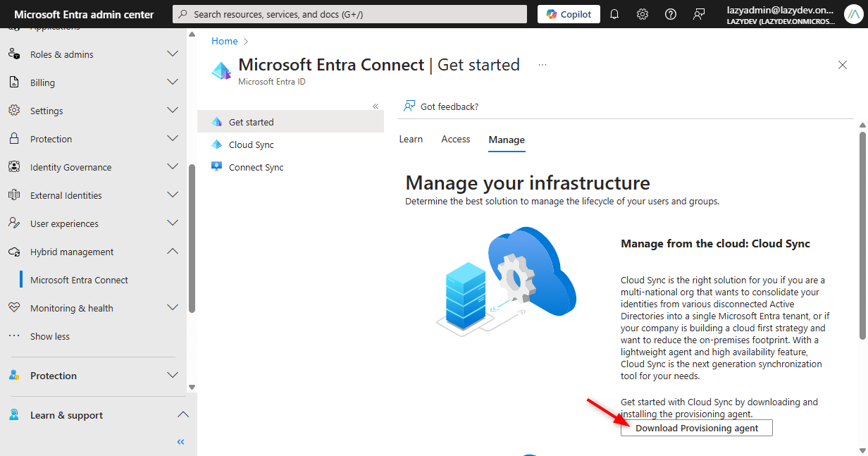This screenshot has width=868, height=456.
Task: Expand the sidebar Settings chevron
Action: 173,111
